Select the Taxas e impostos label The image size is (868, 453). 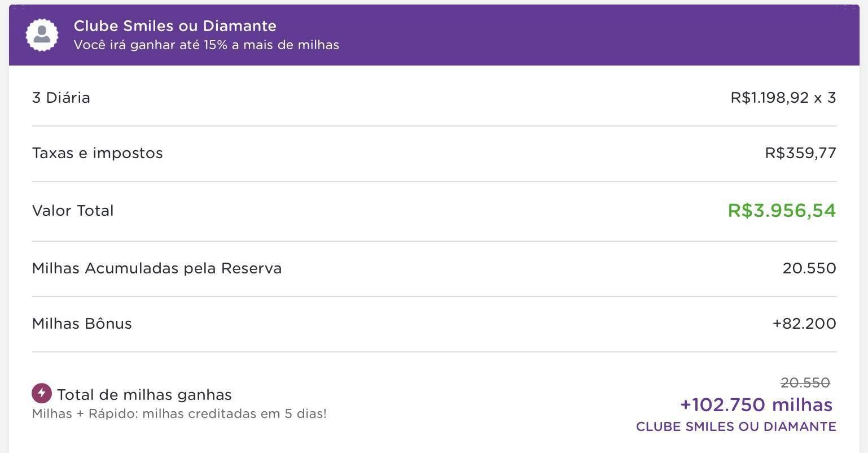(x=98, y=153)
